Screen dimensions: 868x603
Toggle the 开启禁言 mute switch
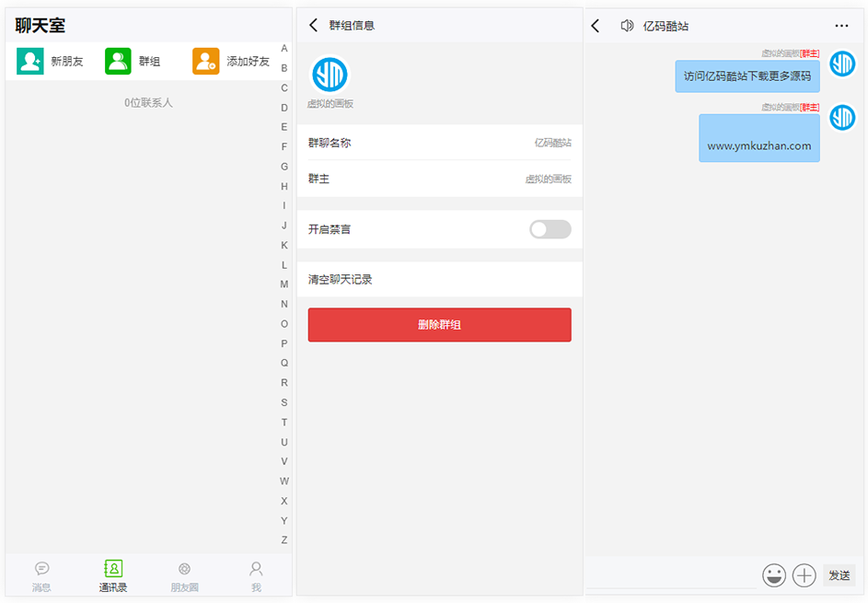550,229
